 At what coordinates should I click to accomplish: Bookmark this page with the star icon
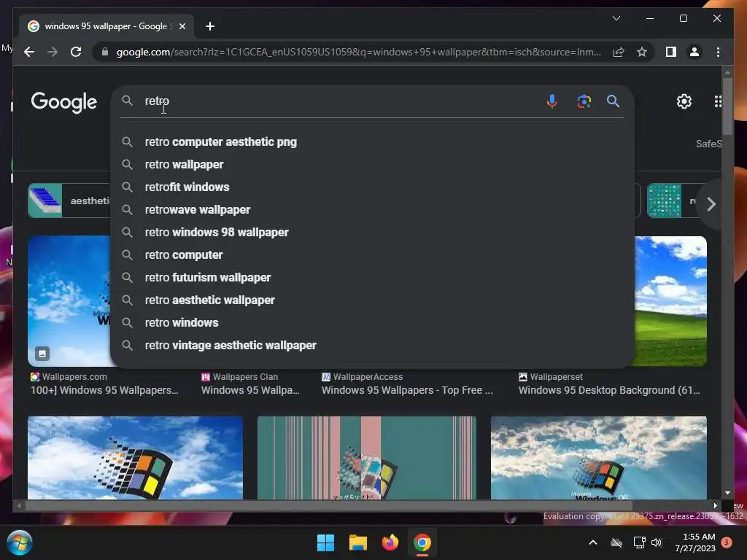coord(642,52)
